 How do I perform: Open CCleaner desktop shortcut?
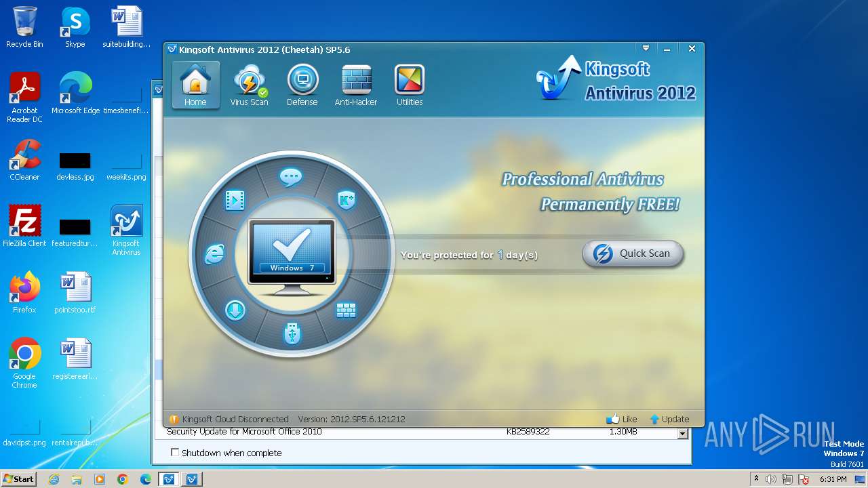click(24, 160)
